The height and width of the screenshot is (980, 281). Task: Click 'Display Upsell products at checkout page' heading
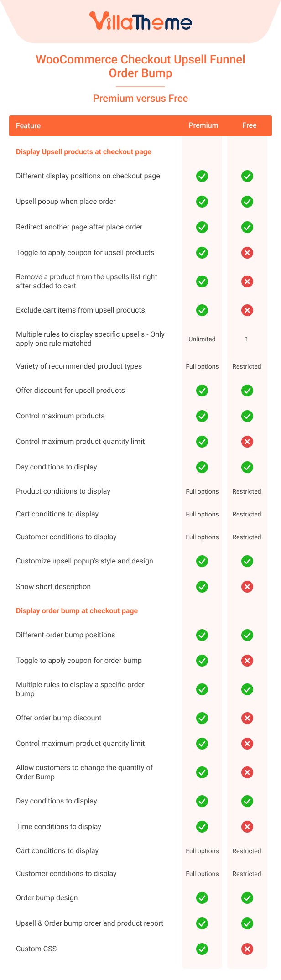[x=83, y=152]
